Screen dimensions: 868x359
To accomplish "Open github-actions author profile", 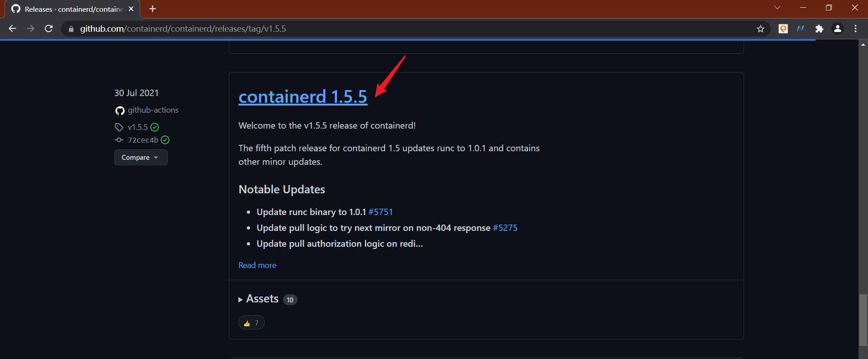I will point(153,110).
